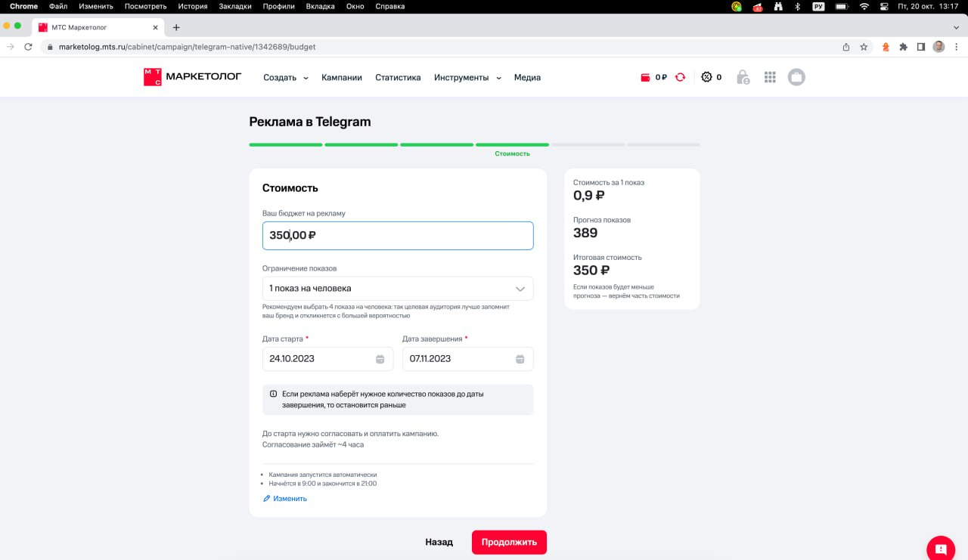The image size is (968, 560).
Task: Open the Медиа section
Action: (527, 77)
